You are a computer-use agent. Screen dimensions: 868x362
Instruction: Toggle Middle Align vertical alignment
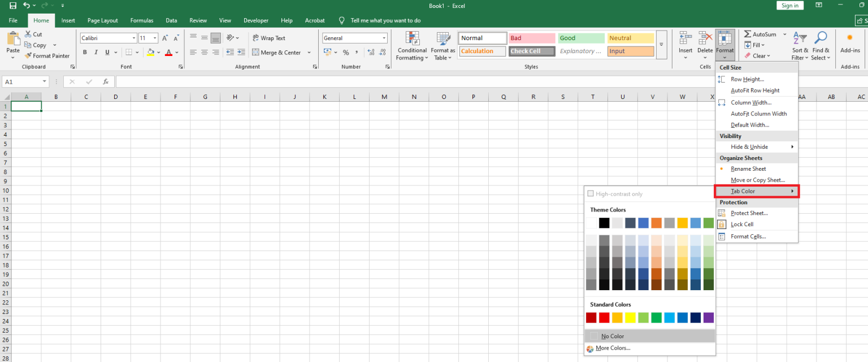point(204,38)
